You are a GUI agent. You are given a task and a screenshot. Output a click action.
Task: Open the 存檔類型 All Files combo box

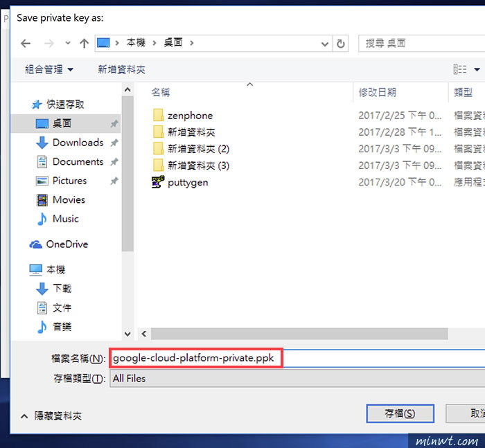click(x=297, y=379)
